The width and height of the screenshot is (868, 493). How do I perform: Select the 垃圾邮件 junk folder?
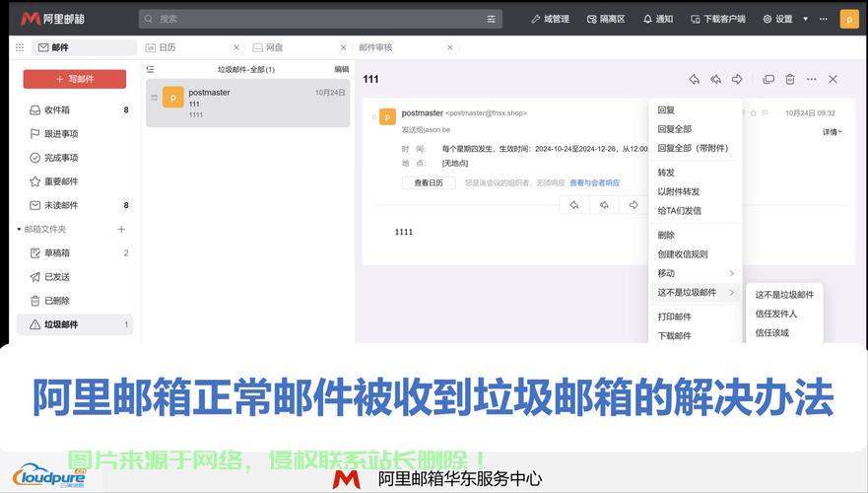(x=75, y=324)
